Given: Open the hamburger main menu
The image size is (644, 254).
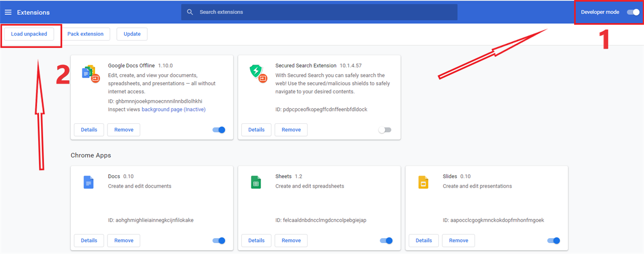Looking at the screenshot, I should 8,12.
